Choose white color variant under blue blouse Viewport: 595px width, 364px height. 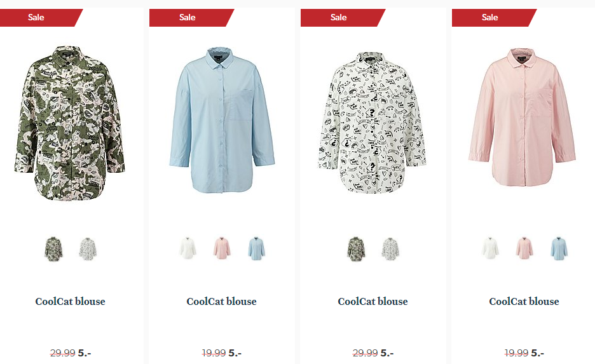click(188, 248)
